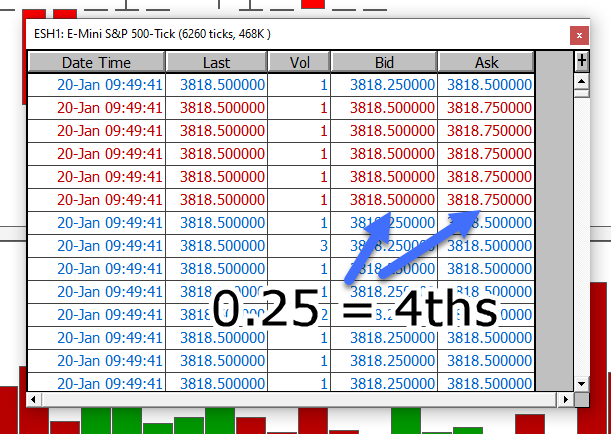Click the horizontal scrollbar left arrow

coord(34,400)
